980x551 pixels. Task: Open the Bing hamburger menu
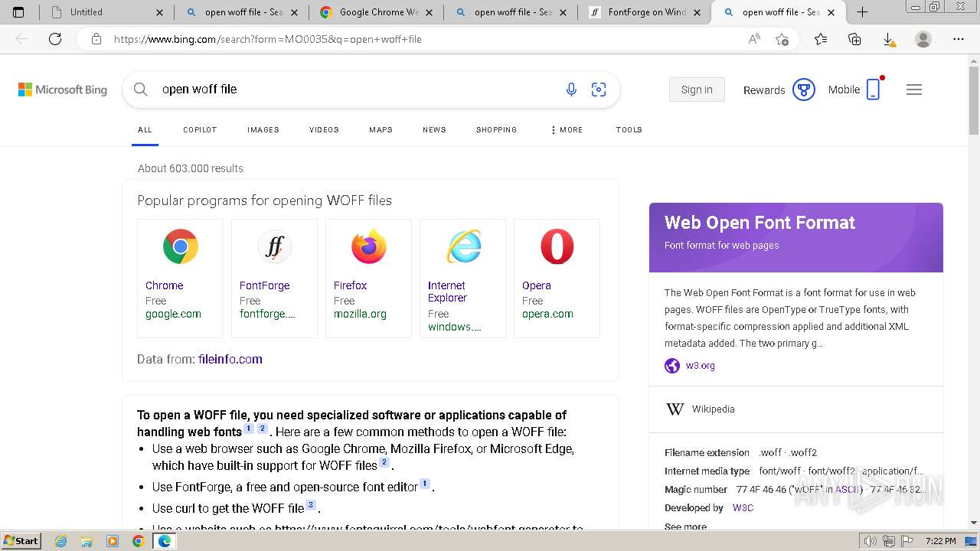pos(914,90)
